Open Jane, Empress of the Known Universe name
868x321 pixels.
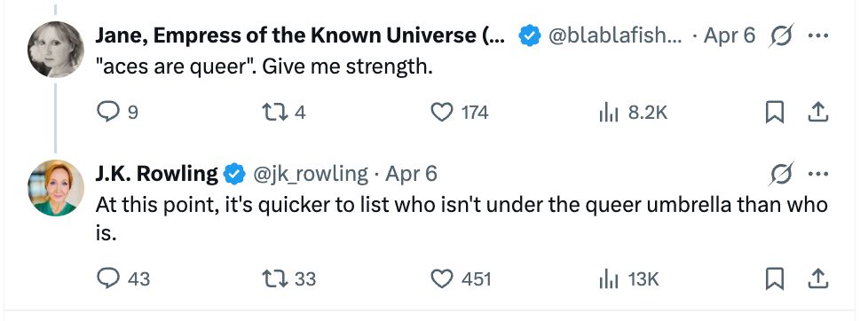click(300, 35)
